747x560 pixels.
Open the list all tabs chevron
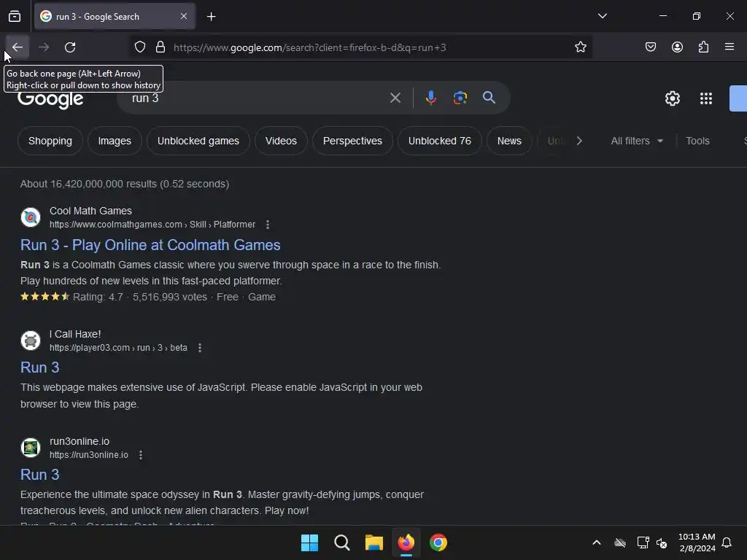[x=602, y=16]
